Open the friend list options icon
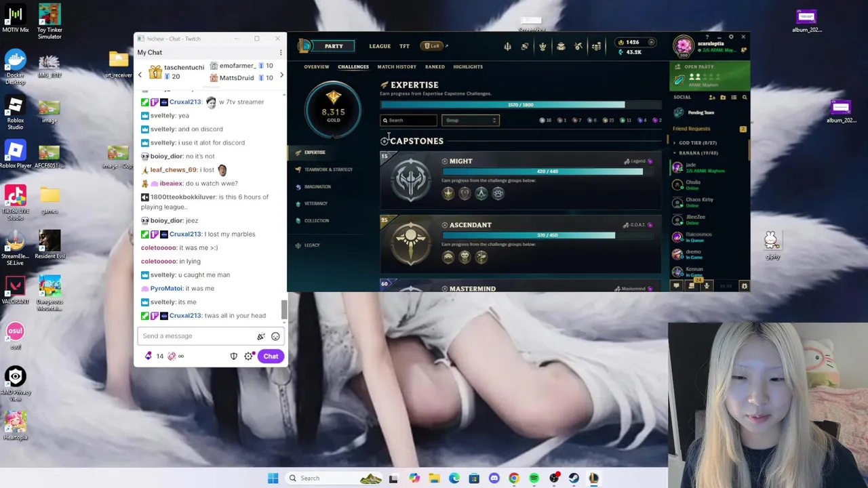 [733, 98]
